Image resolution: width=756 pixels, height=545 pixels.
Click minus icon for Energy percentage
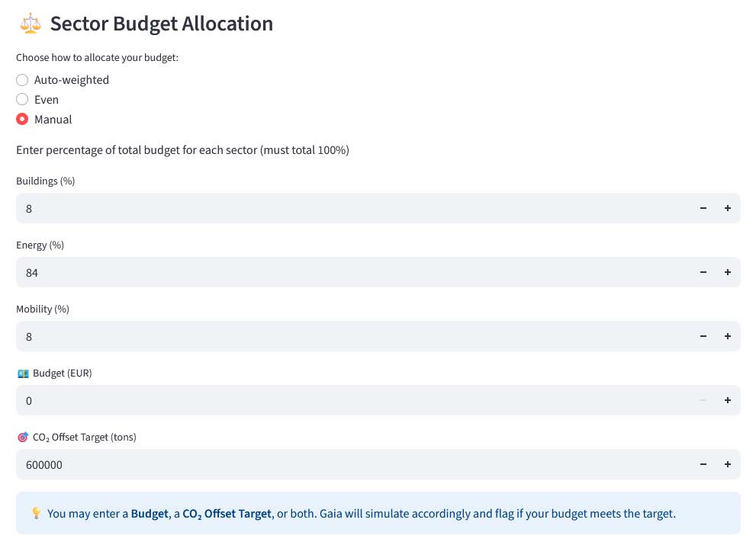[x=703, y=272]
